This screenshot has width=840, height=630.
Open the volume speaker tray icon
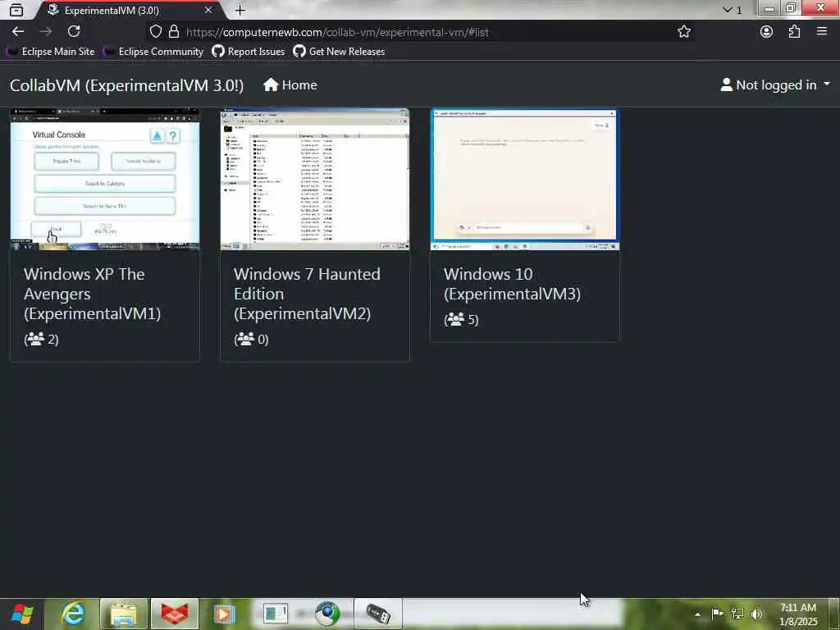point(756,614)
